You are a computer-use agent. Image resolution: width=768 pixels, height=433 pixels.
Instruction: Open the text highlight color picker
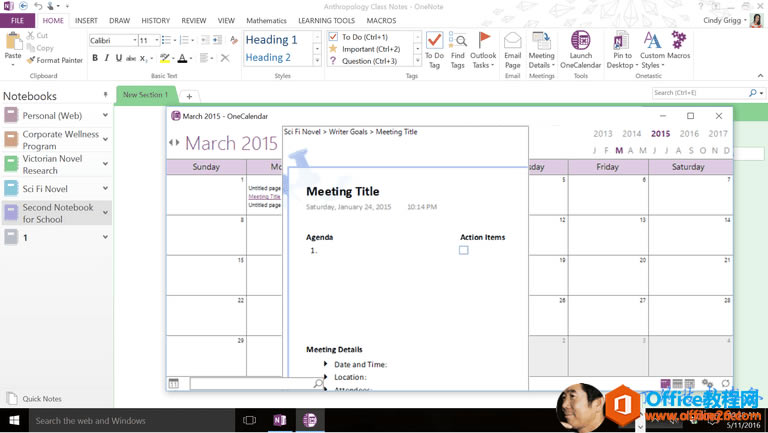click(173, 58)
